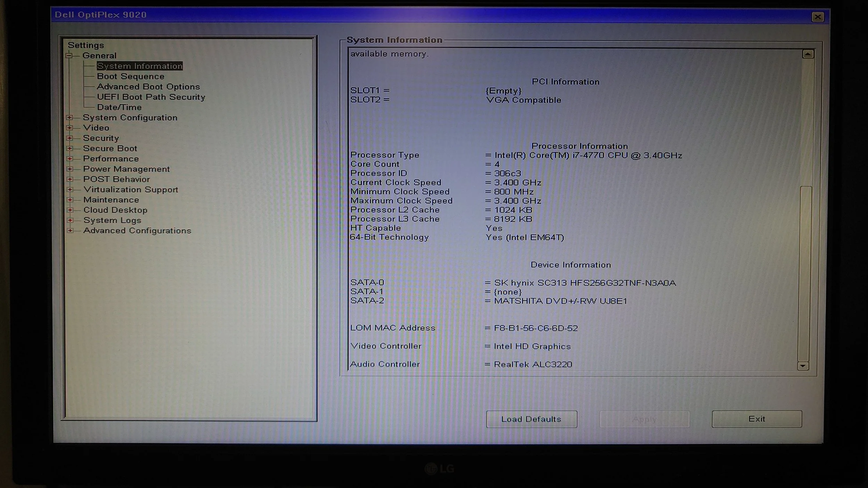This screenshot has height=488, width=868.
Task: Click the scroll up arrow in System Information
Action: 808,54
